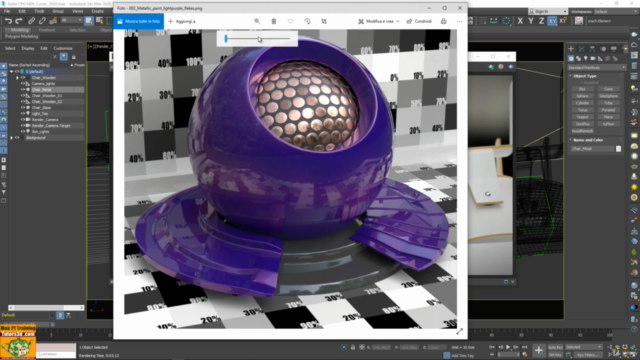Viewport: 640px width, 360px height.
Task: Open the Display panel tab
Action: 613,49
